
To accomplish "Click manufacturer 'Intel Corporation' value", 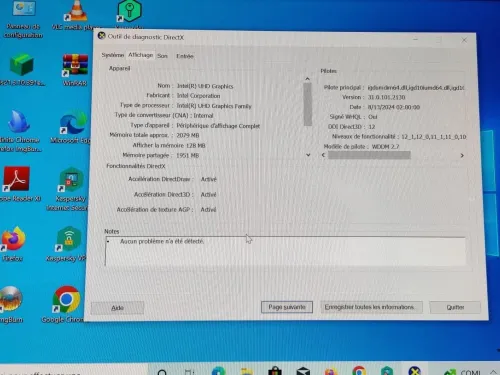I will point(198,96).
